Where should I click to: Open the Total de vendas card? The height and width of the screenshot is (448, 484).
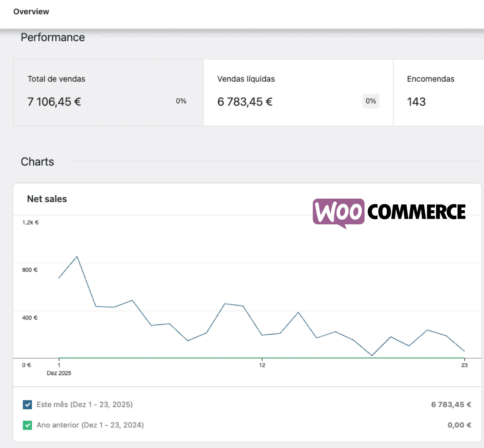pos(108,92)
